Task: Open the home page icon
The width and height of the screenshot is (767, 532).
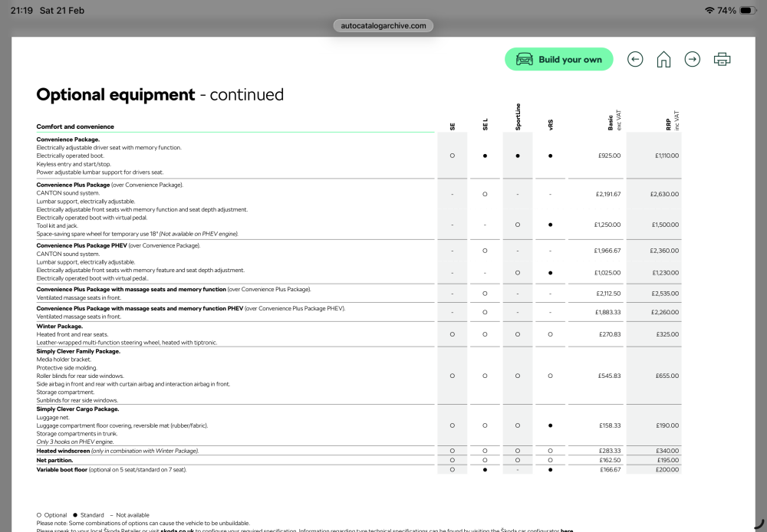Action: 663,60
